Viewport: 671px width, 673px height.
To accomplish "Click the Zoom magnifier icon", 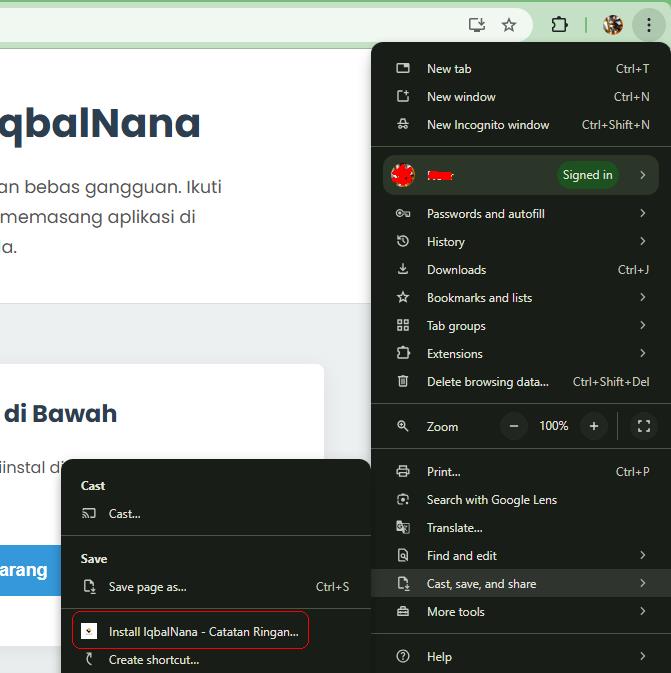I will pyautogui.click(x=403, y=426).
